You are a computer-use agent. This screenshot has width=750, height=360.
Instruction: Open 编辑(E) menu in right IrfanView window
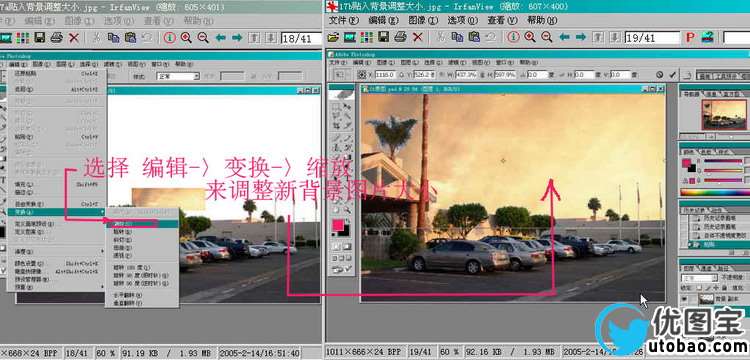pyautogui.click(x=383, y=21)
